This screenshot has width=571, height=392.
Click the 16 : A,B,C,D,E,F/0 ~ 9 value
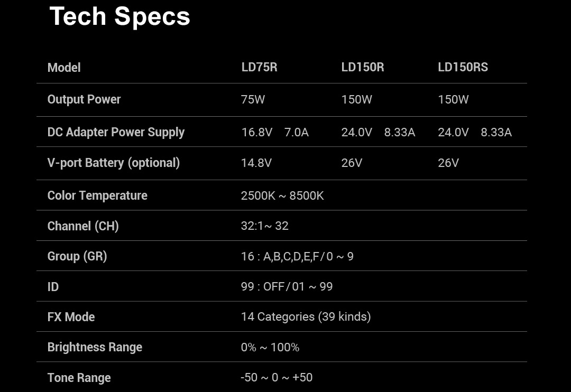(297, 256)
